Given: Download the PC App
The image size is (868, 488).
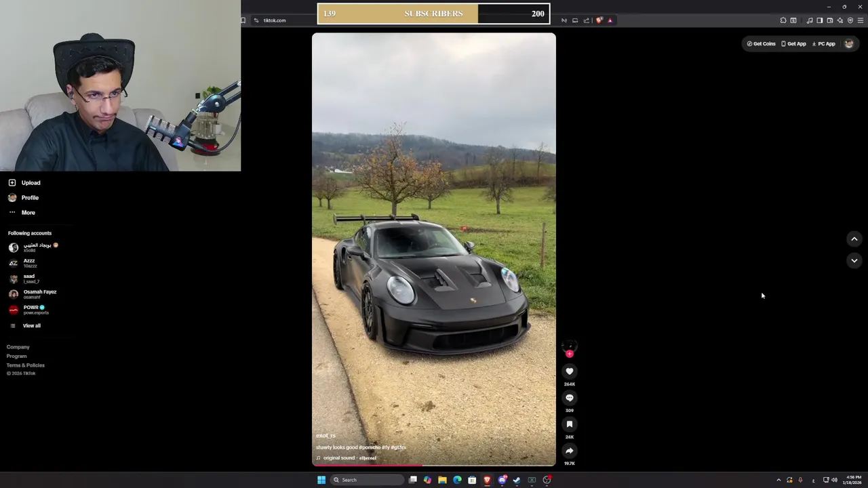Looking at the screenshot, I should [824, 44].
